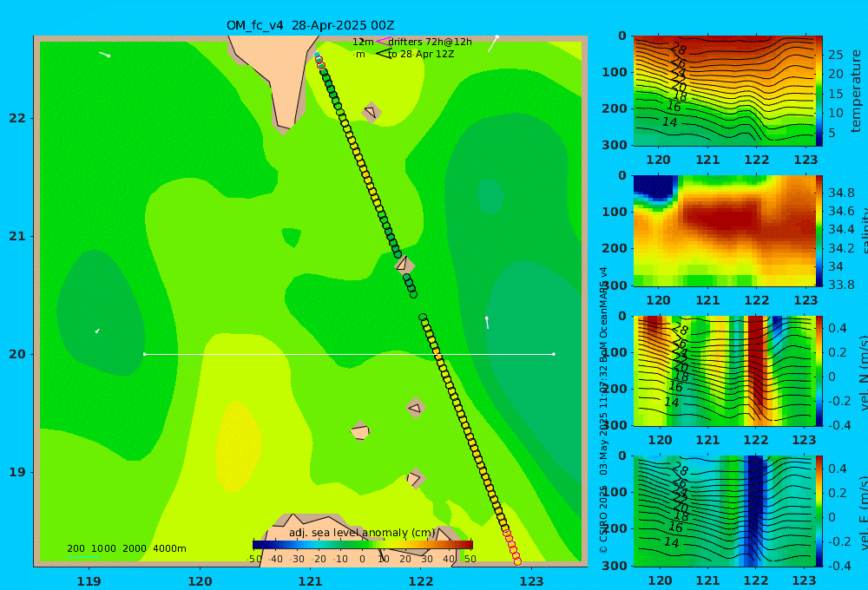
Task: Click the vel. N color bar
Action: click(819, 370)
